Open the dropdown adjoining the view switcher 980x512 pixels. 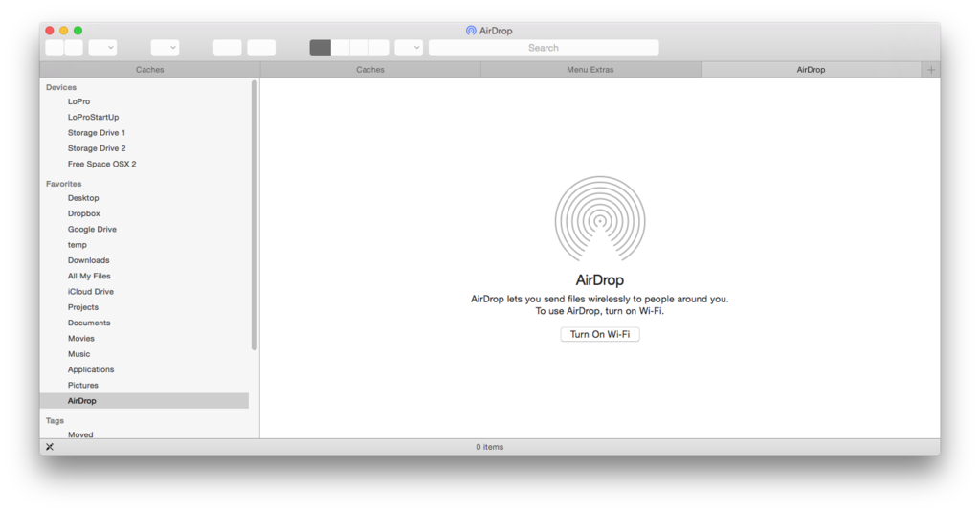[x=409, y=48]
